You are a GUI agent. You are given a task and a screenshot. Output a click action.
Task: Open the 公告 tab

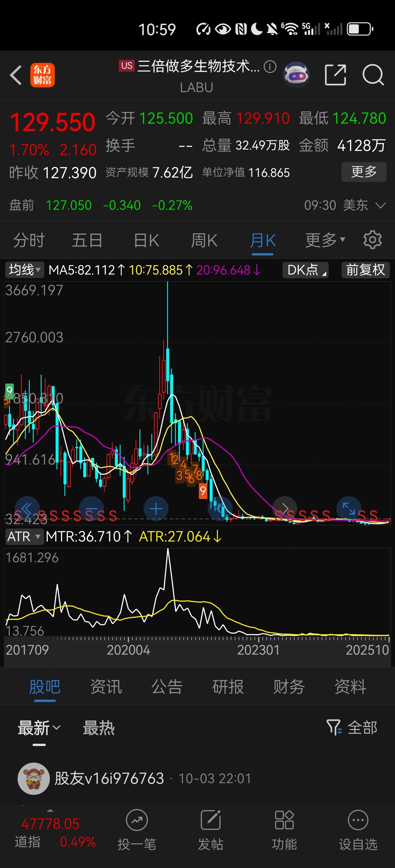[167, 687]
